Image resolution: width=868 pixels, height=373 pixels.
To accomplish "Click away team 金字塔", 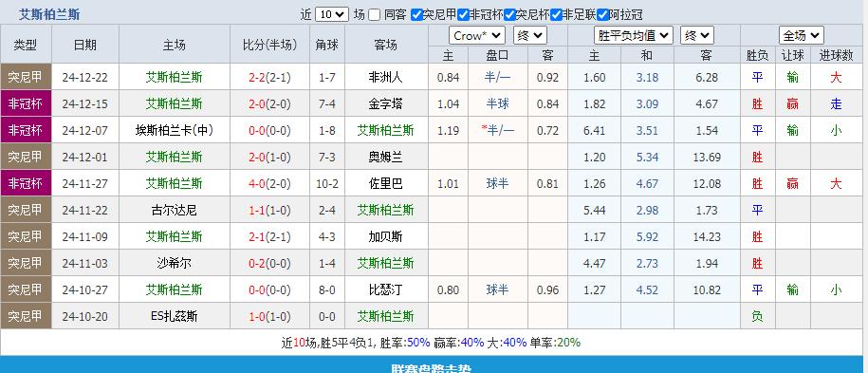I will pyautogui.click(x=386, y=103).
